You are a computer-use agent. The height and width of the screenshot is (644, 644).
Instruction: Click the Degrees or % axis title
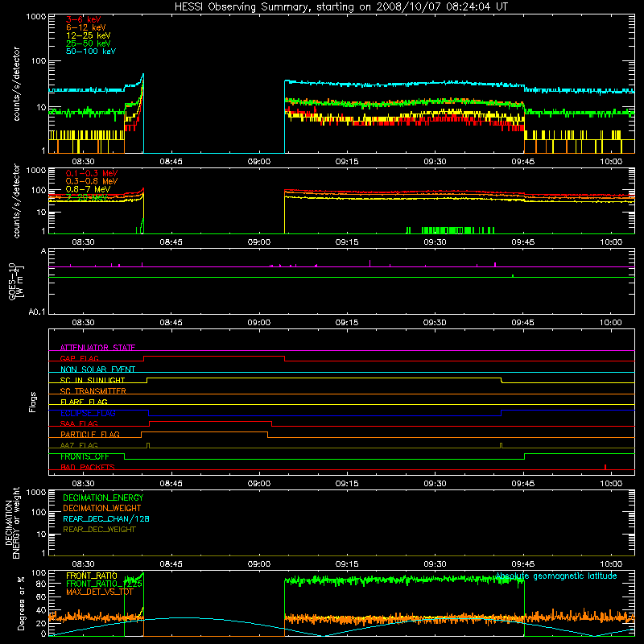[21, 603]
